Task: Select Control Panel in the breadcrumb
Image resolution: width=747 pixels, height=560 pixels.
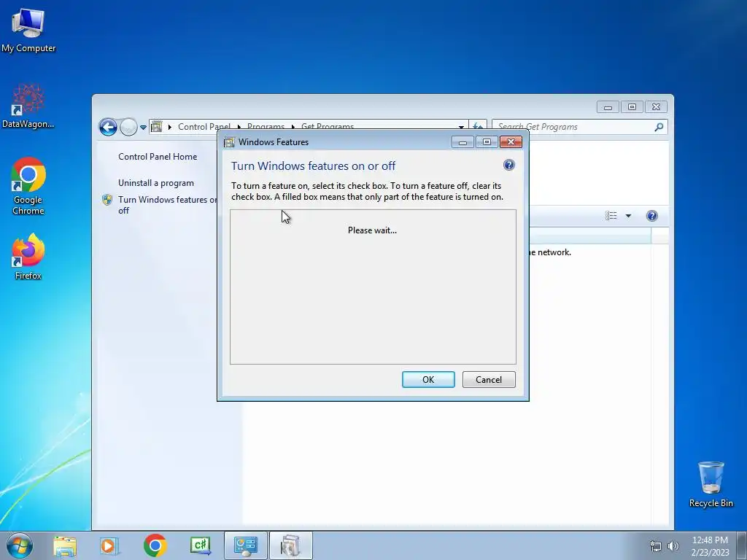Action: (204, 127)
